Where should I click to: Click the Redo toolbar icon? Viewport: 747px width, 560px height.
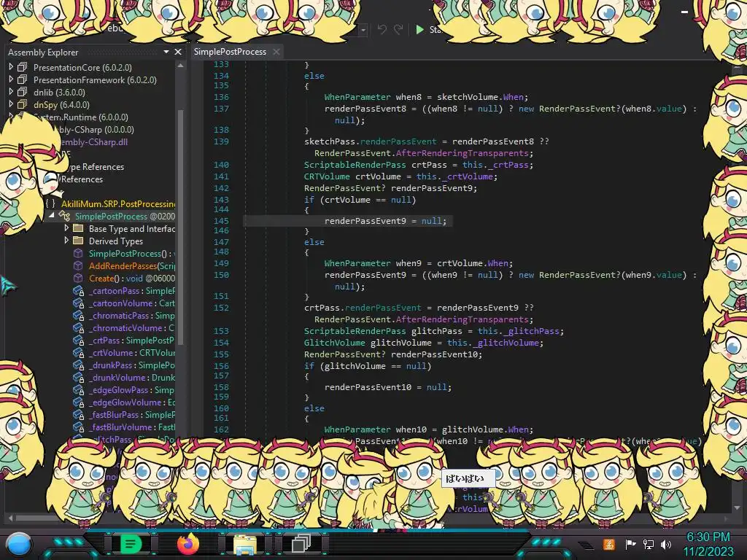coord(398,29)
